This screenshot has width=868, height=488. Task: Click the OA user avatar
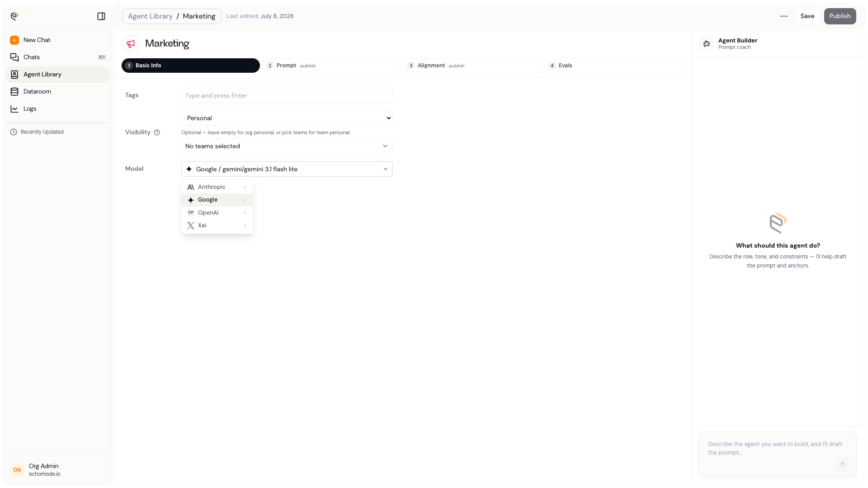(17, 470)
